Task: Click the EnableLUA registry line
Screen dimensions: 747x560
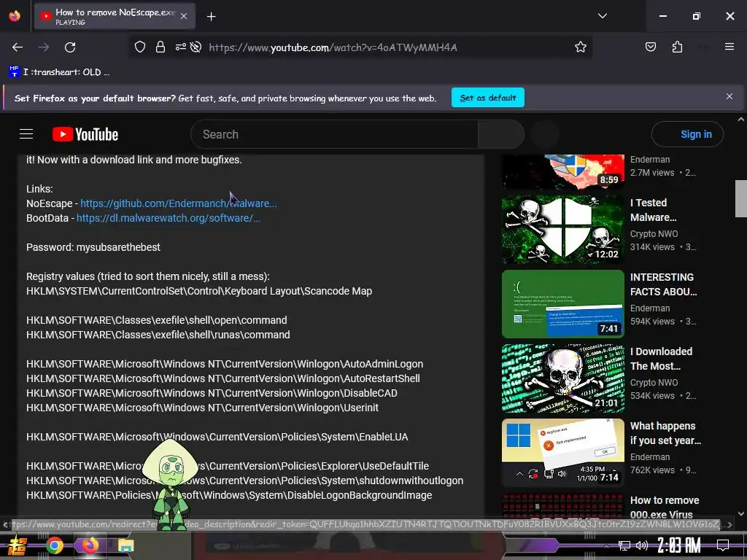Action: (x=217, y=437)
